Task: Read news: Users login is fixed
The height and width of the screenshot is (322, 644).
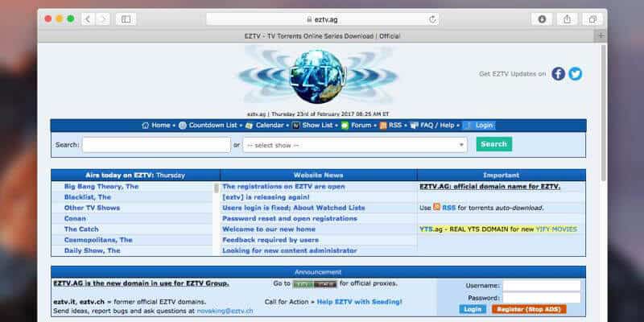Action: (x=293, y=208)
